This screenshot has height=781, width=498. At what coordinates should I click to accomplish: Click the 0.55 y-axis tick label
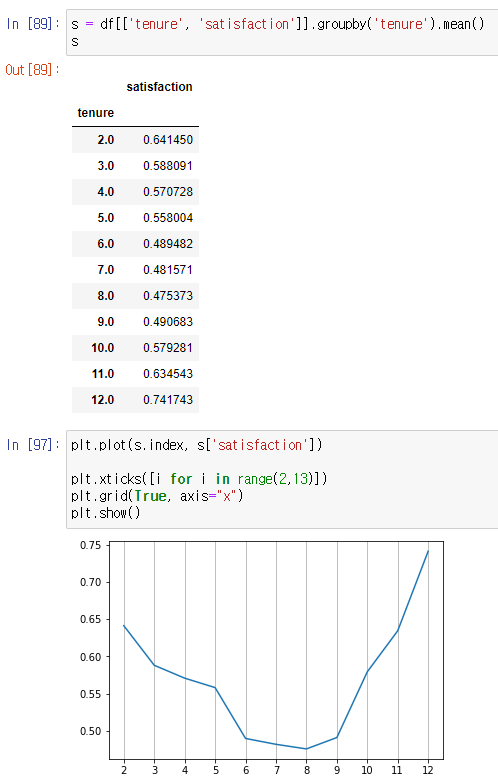91,694
